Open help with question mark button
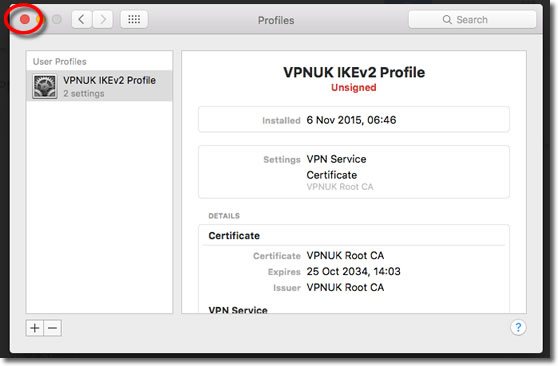This screenshot has height=366, width=558. tap(518, 327)
